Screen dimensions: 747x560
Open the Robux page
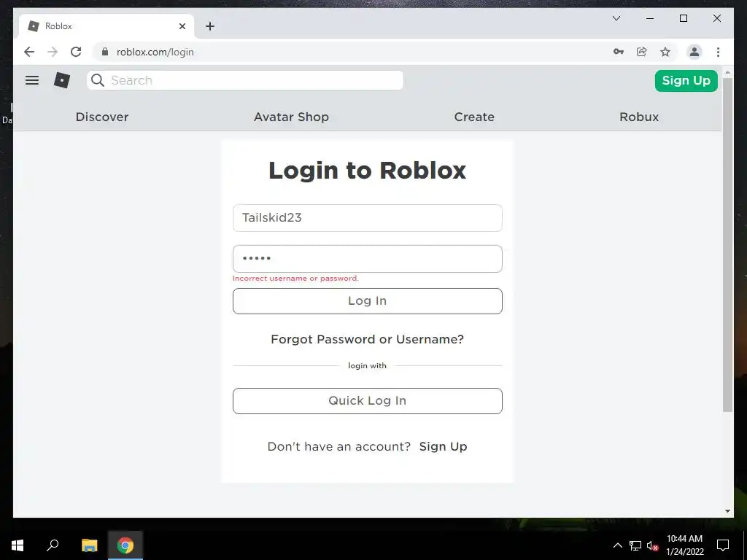(639, 117)
